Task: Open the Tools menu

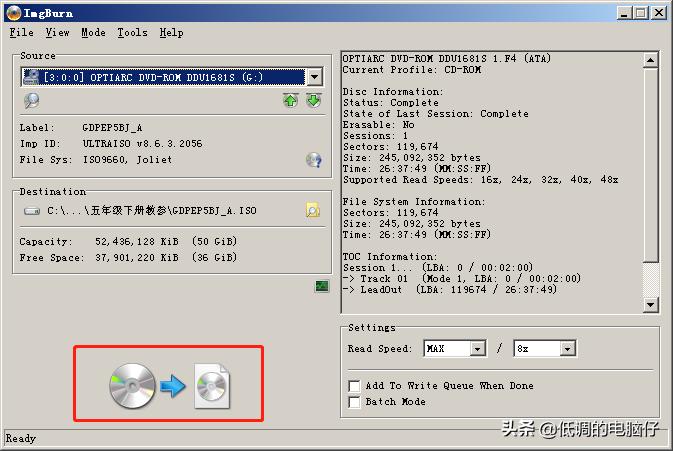Action: pos(132,33)
